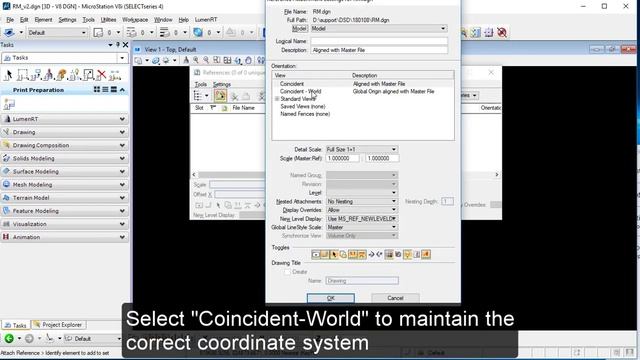The height and width of the screenshot is (360, 640).
Task: Switch Print Preparation to list layout
Action: 105,89
